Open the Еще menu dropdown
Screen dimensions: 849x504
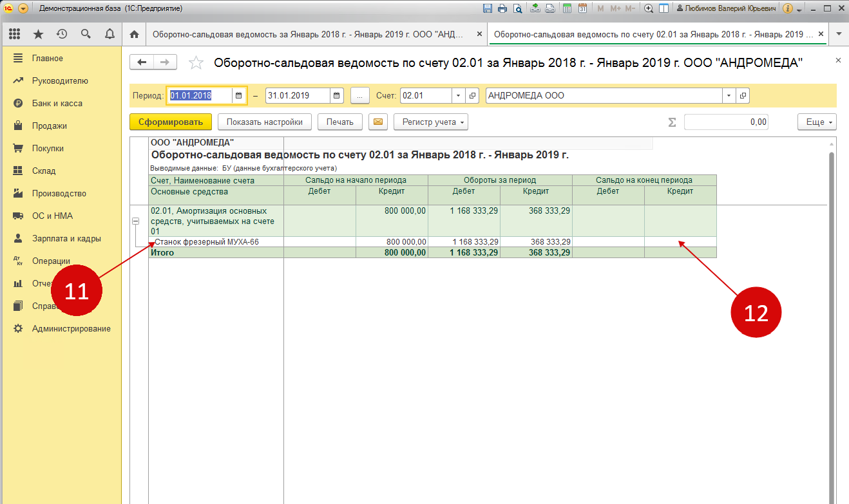(817, 122)
